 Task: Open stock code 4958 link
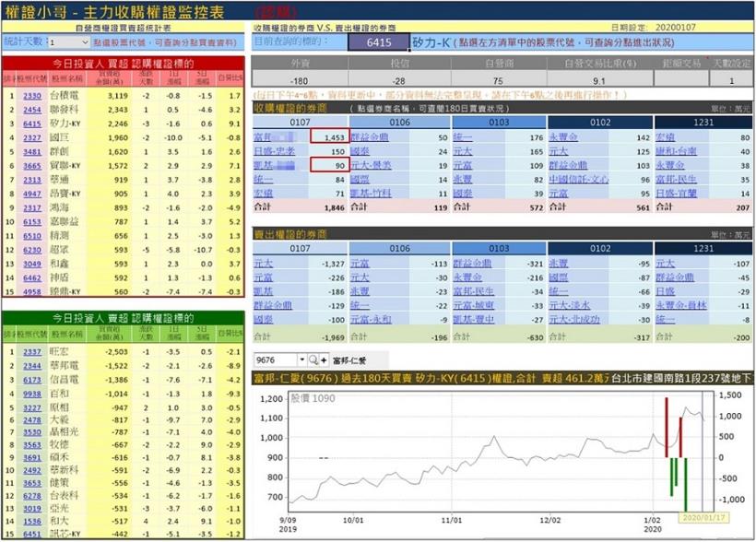(32, 291)
